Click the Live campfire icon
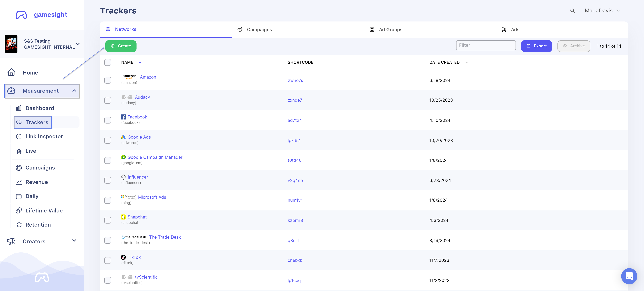Screen dimensions: 644x291 (x=19, y=151)
